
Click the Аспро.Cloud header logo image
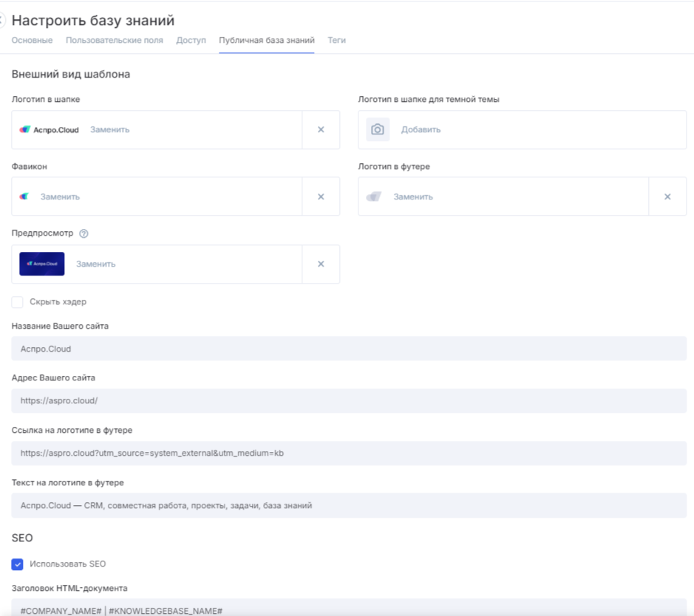[x=50, y=130]
